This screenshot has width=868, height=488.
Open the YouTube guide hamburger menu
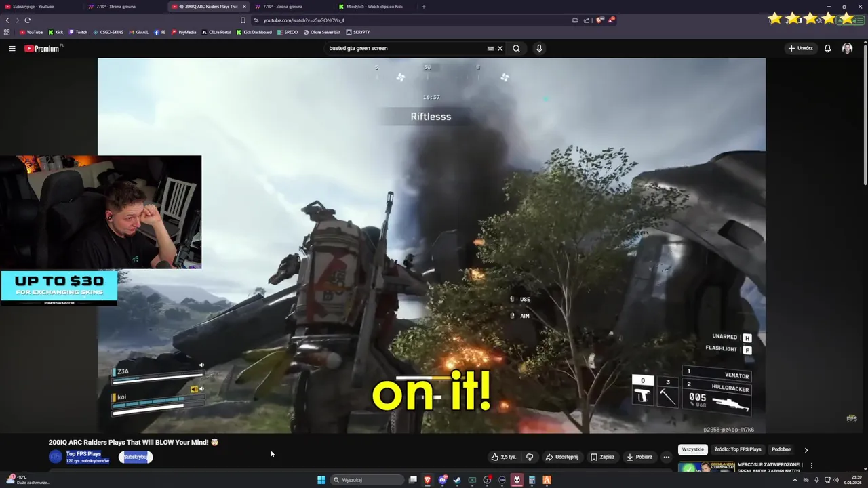tap(12, 48)
